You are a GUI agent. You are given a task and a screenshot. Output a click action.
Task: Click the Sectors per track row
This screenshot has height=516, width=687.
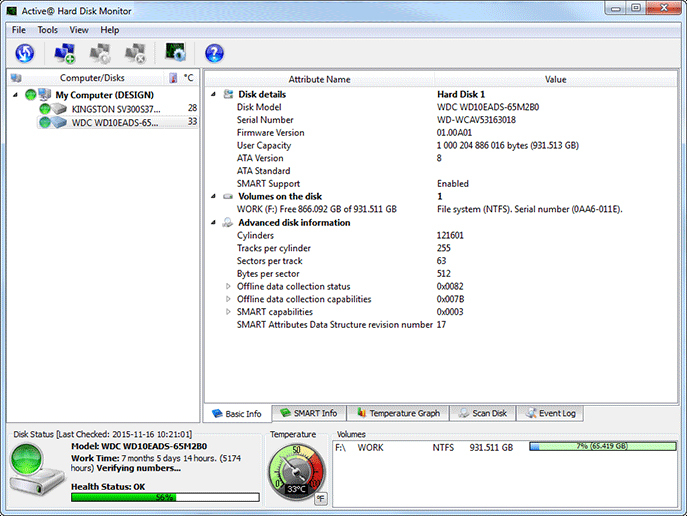coord(440,261)
